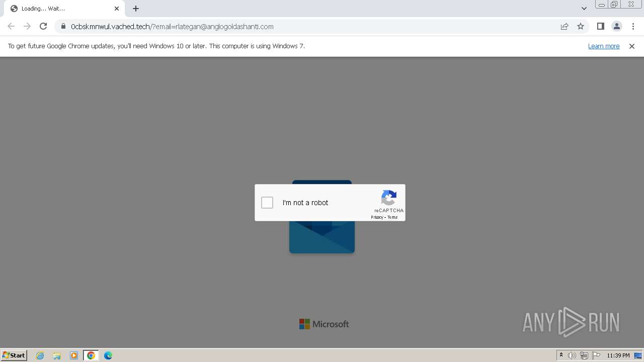This screenshot has width=644, height=362.
Task: Open the volume control tray icon
Action: (572, 355)
